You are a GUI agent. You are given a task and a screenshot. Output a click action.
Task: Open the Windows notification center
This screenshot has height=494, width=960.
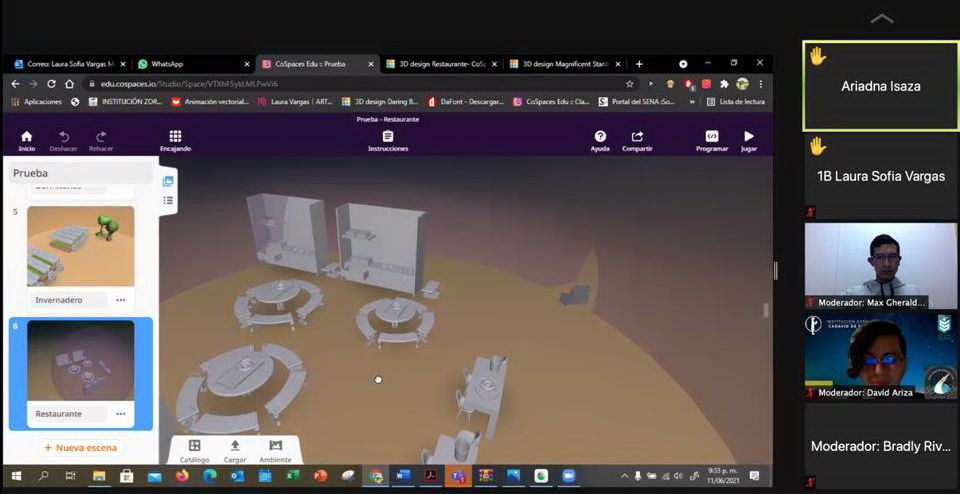coord(754,476)
